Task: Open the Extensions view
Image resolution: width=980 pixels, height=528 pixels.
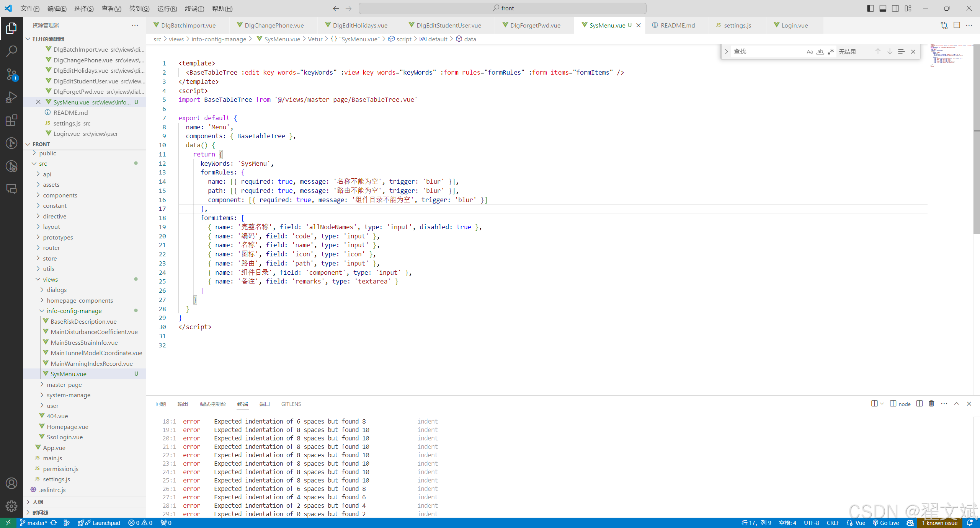Action: [11, 120]
